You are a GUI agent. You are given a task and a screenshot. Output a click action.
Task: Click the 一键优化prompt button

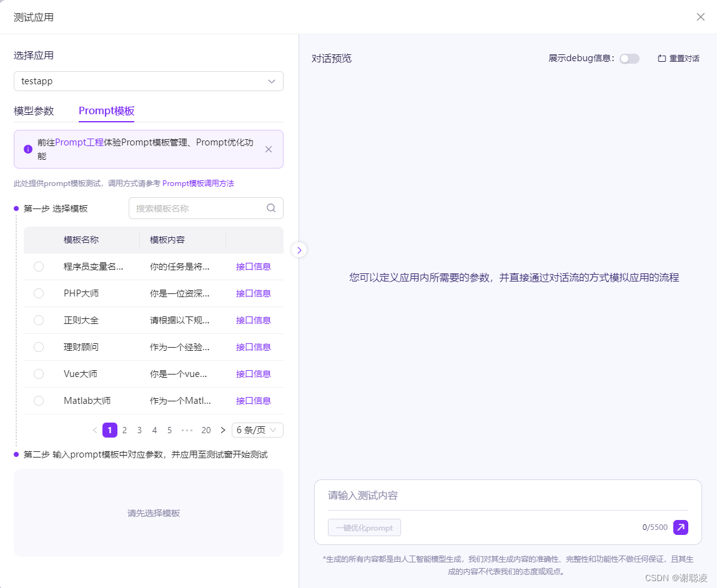pyautogui.click(x=364, y=527)
